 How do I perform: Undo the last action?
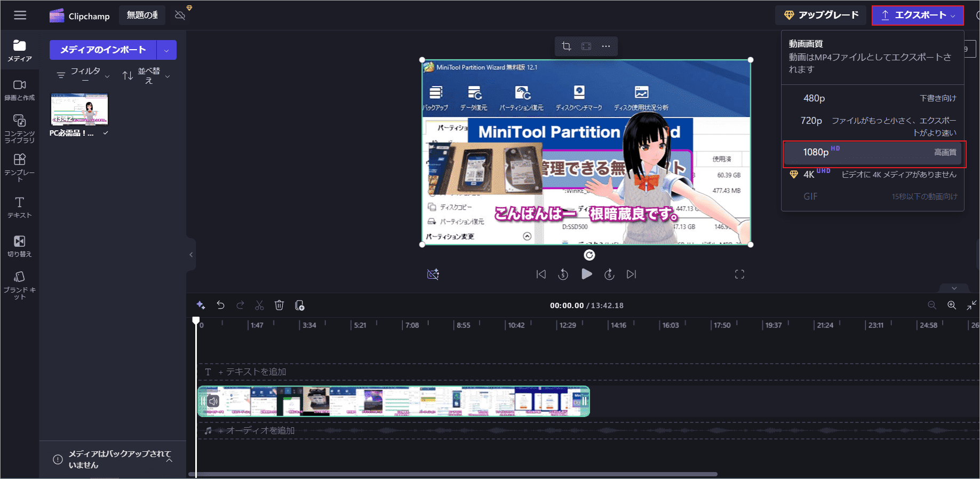point(220,305)
